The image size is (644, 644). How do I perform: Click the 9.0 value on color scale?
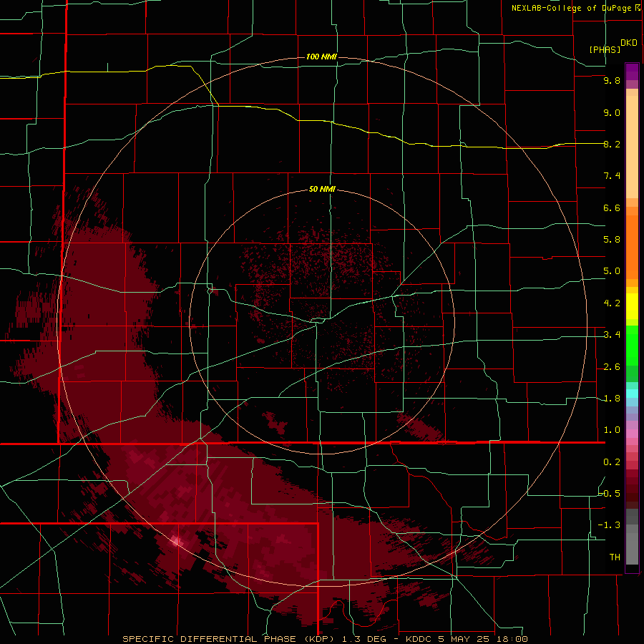point(612,112)
